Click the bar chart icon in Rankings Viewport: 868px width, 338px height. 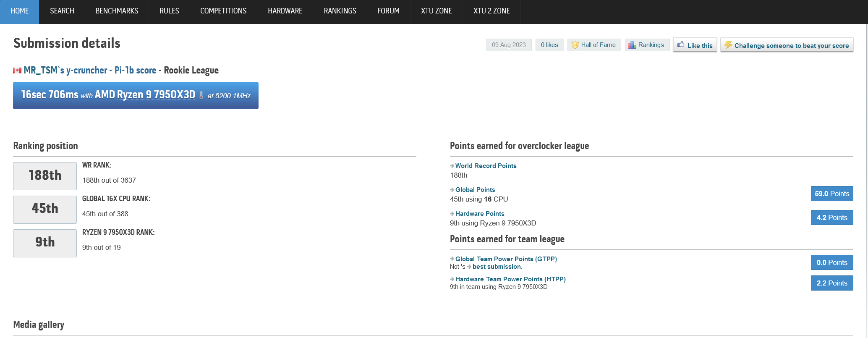coord(632,45)
